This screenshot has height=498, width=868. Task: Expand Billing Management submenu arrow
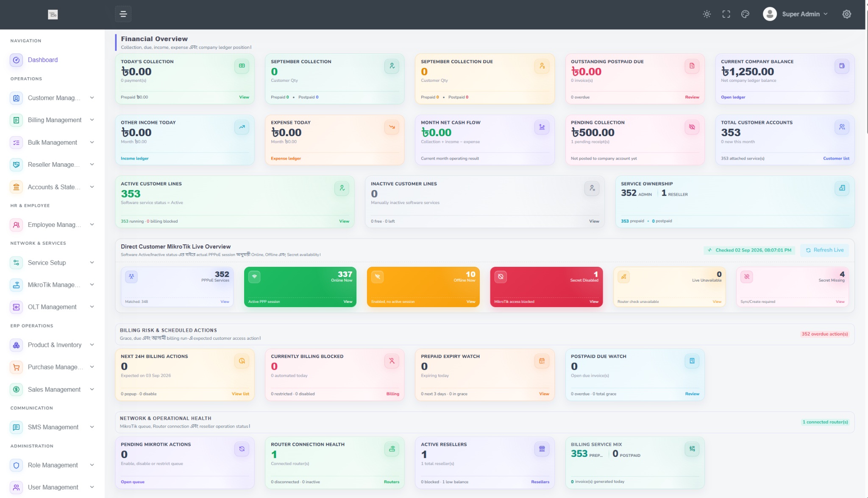pos(92,120)
